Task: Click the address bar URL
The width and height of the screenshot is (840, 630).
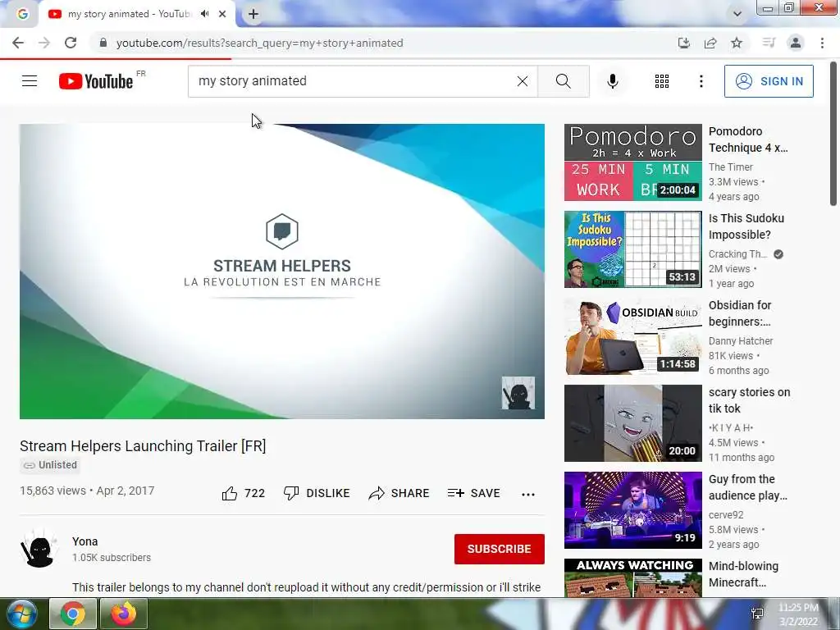Action: click(260, 43)
